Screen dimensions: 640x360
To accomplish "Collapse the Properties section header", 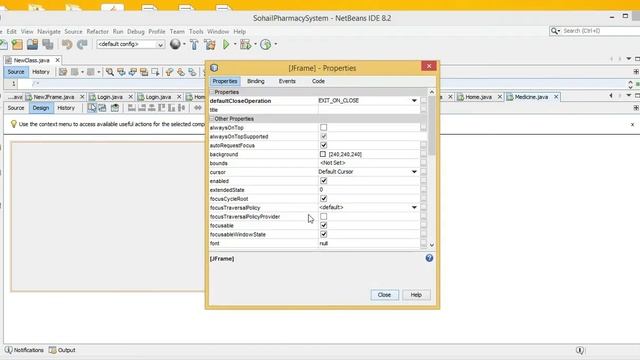I will click(x=212, y=92).
